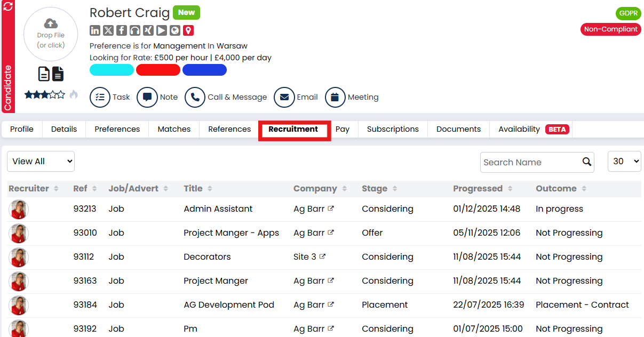
Task: Open the Facebook social icon
Action: tap(122, 30)
